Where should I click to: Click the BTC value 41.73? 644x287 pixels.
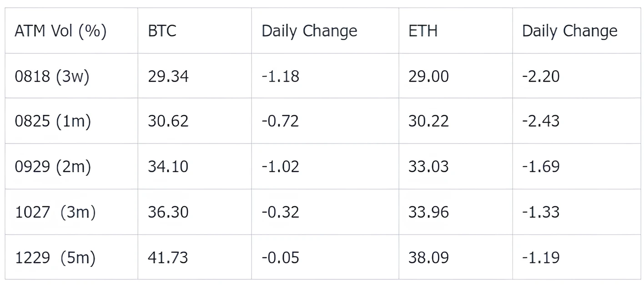pos(168,258)
